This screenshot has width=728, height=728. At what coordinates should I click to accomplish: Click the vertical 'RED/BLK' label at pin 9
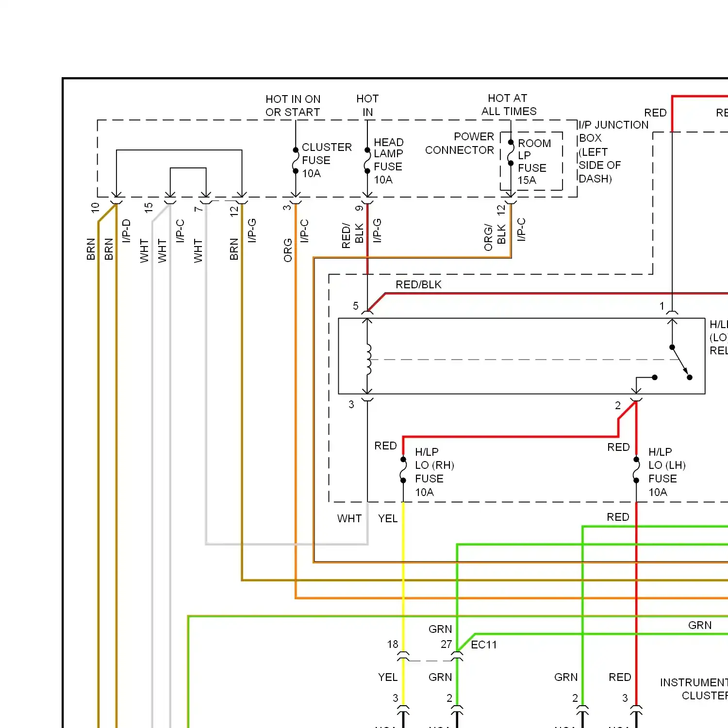353,236
